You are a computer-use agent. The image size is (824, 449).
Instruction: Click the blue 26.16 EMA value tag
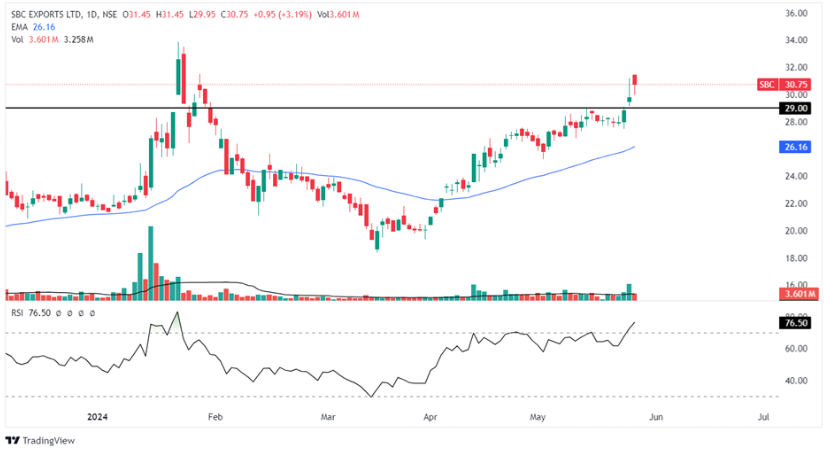[x=796, y=146]
